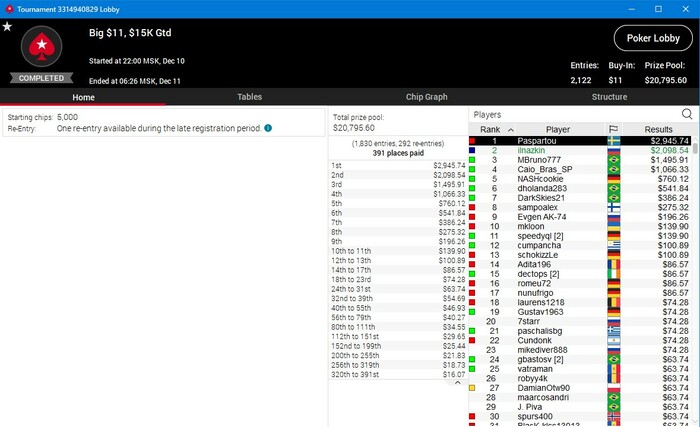Switch to the Home tab
Screen dimensions: 700x427
click(83, 97)
